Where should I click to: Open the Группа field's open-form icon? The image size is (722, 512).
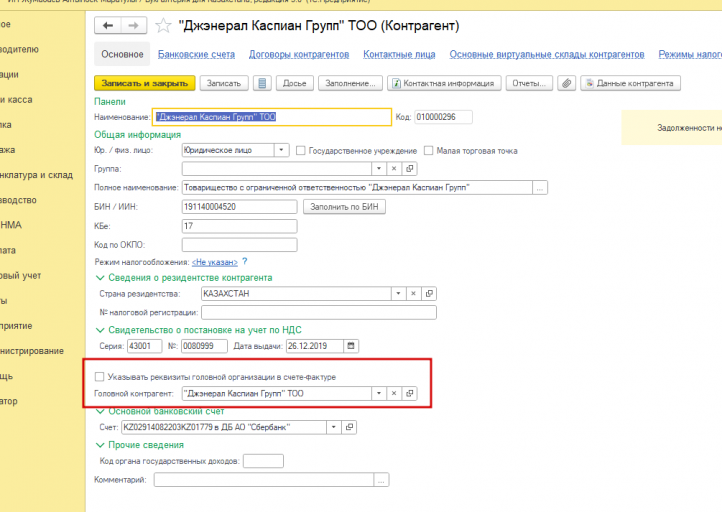409,169
